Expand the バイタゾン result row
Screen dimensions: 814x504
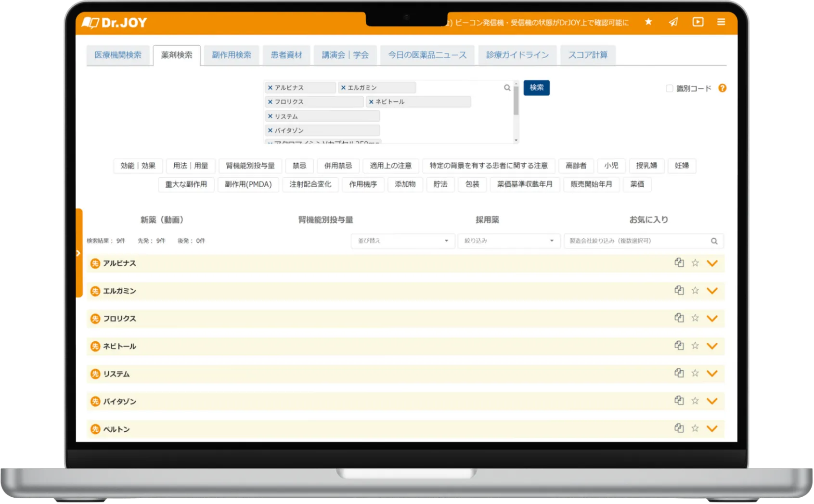[x=712, y=401]
